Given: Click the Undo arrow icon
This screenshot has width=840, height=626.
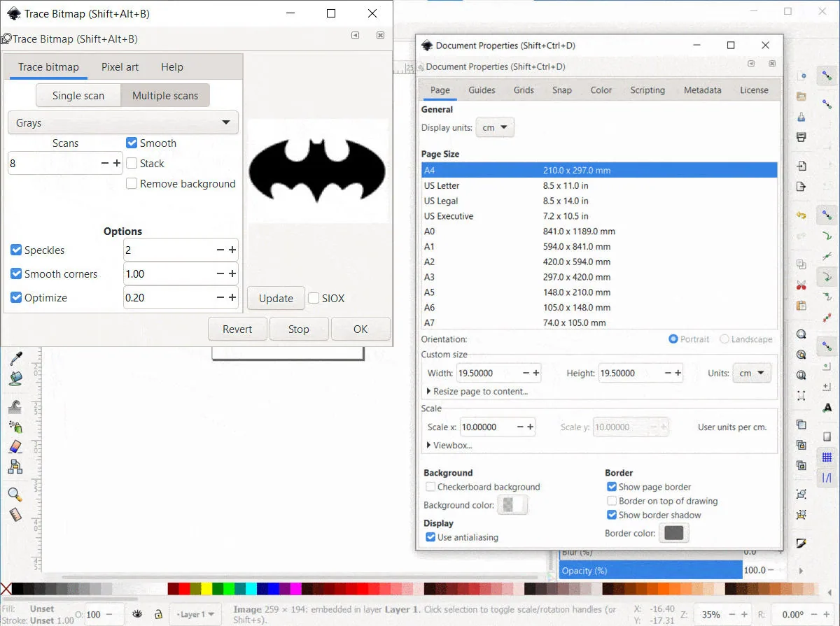Looking at the screenshot, I should (801, 215).
